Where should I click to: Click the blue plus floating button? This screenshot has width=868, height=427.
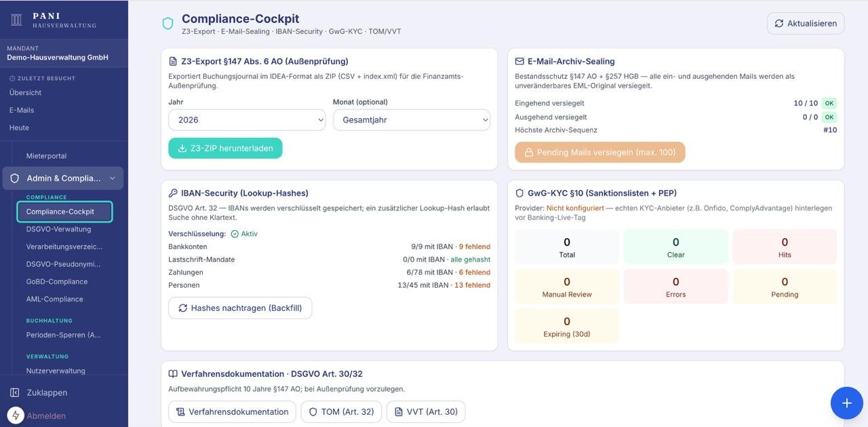[x=846, y=403]
